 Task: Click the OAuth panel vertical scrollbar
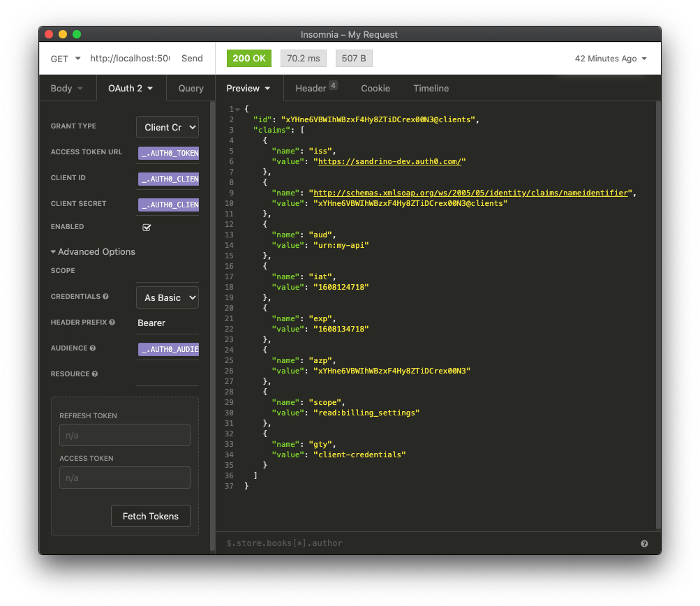[212, 327]
